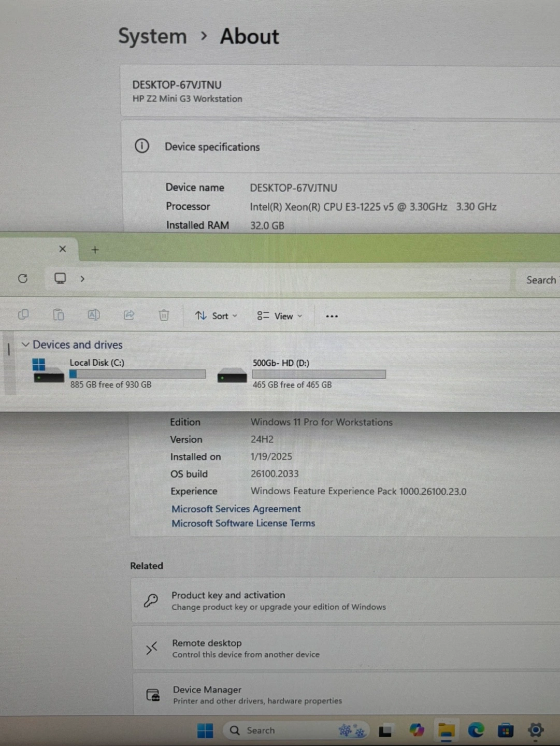Open the See more ellipsis menu
The width and height of the screenshot is (560, 746).
[x=332, y=316]
